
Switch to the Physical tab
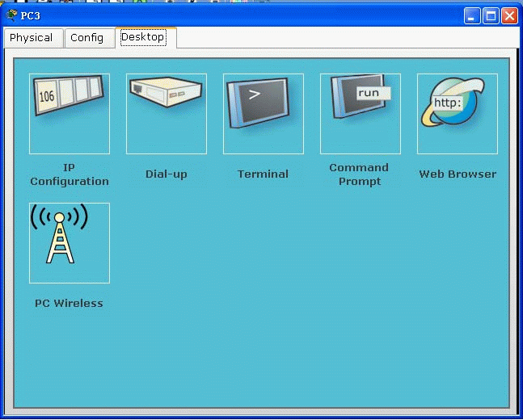(x=33, y=38)
